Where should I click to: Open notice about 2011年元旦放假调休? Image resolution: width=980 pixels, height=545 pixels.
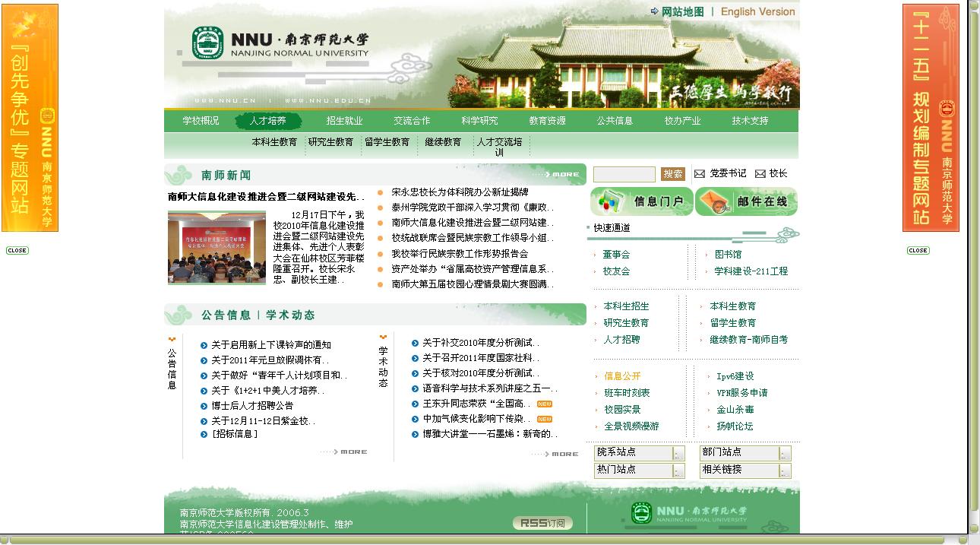coord(270,360)
